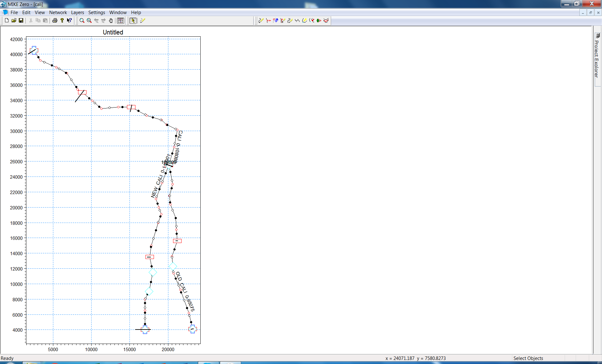This screenshot has width=602, height=364.
Task: Select the Zoom Out magnifier
Action: (x=89, y=20)
